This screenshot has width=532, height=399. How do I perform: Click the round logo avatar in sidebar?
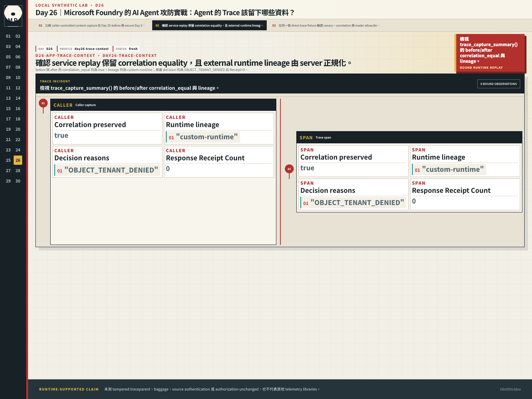tap(13, 16)
